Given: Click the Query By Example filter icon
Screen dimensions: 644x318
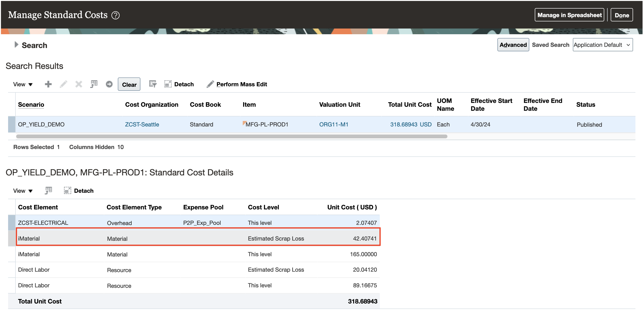Looking at the screenshot, I should (x=153, y=84).
